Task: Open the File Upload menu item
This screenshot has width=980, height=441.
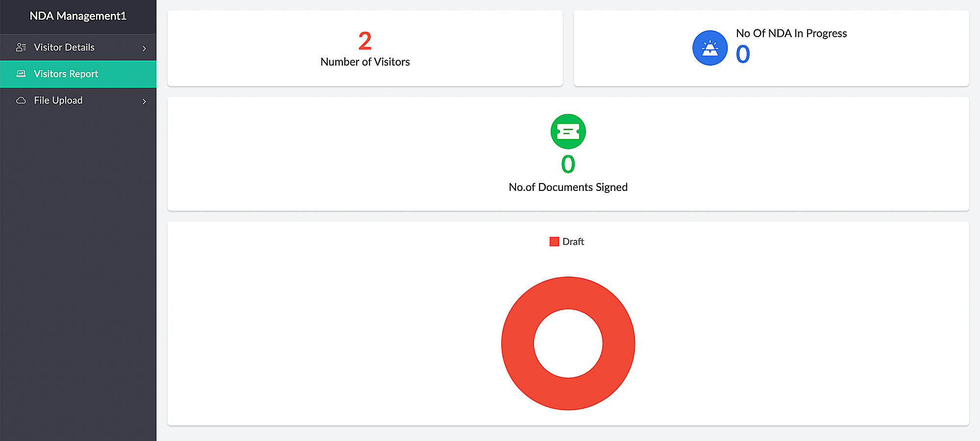Action: coord(58,100)
